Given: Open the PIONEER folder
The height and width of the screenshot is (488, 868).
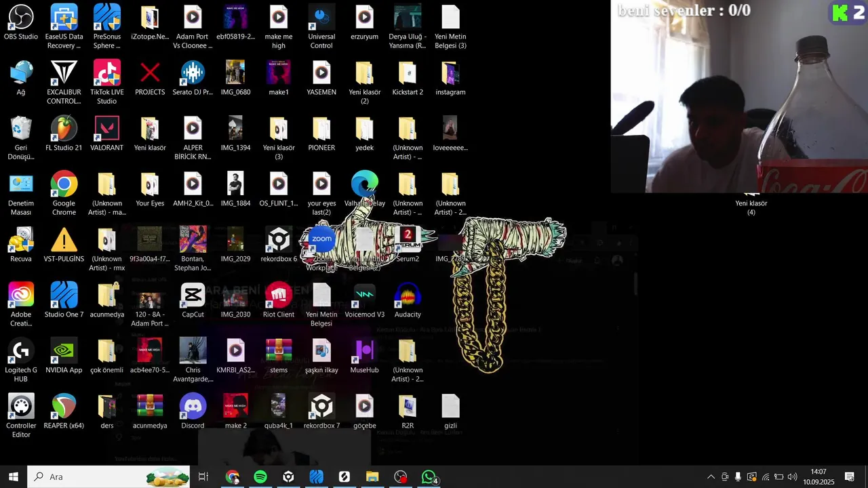Looking at the screenshot, I should point(321,134).
